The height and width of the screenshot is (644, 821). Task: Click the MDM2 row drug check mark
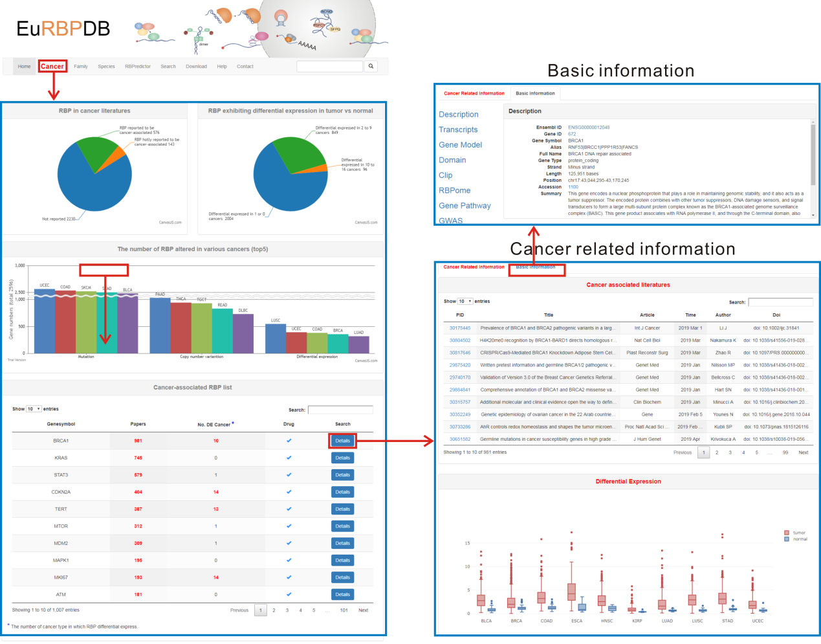click(289, 543)
